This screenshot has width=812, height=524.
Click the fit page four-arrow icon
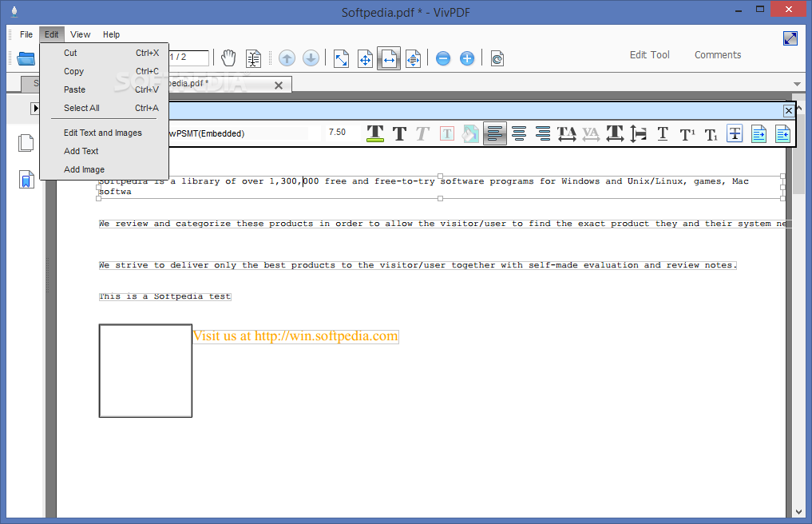tap(365, 58)
